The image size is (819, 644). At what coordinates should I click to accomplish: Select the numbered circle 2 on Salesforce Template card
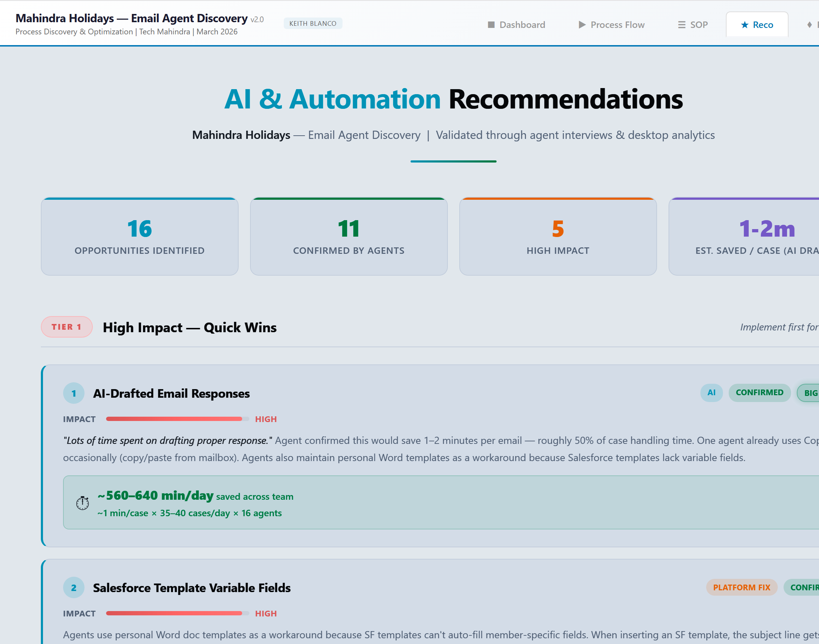[74, 587]
